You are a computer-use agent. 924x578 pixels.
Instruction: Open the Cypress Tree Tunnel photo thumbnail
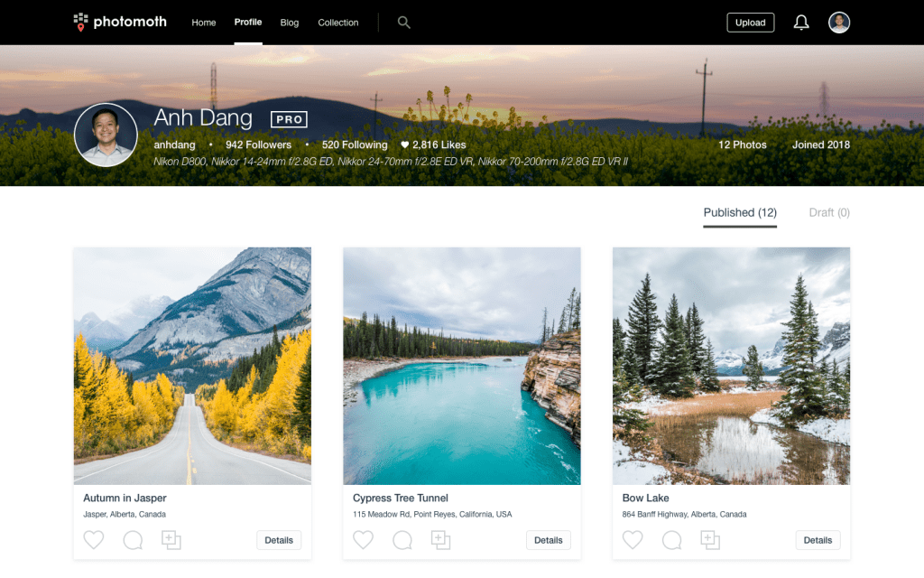(462, 366)
